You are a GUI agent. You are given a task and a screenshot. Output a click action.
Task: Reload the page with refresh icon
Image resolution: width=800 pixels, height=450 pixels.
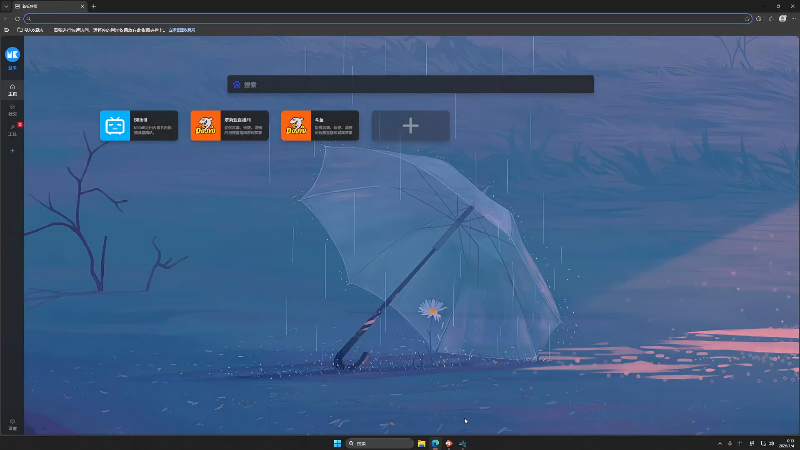pyautogui.click(x=17, y=19)
